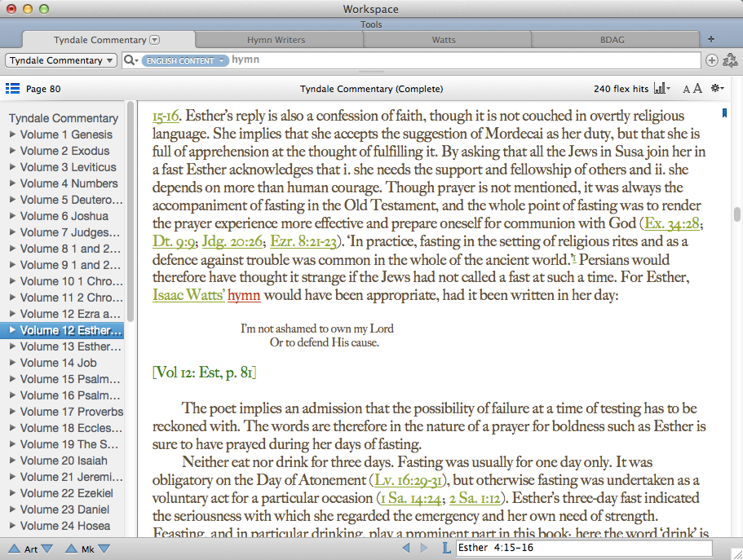Go to next article with Art down arrow

click(47, 549)
